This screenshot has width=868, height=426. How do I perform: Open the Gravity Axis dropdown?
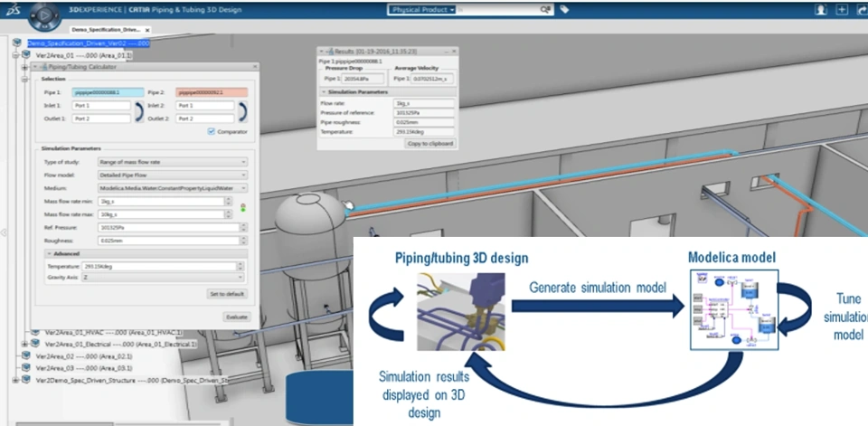coord(162,277)
